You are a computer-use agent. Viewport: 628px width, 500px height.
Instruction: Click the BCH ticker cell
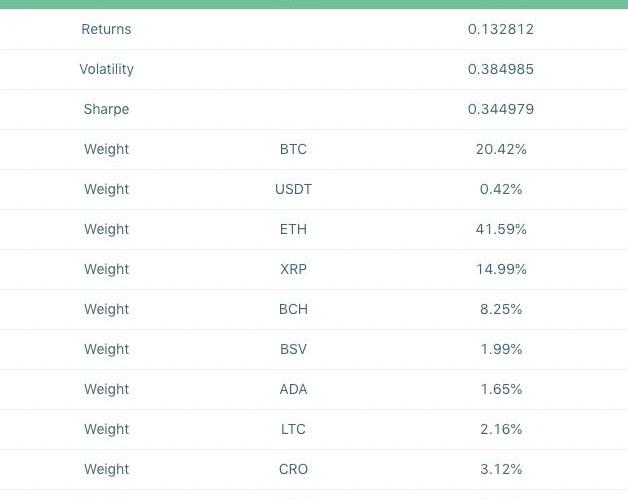[293, 309]
